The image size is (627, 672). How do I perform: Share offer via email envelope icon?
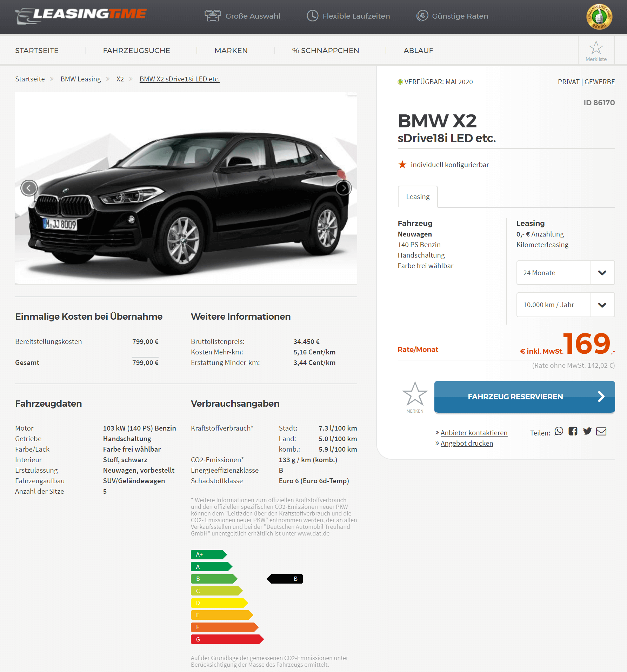pos(601,431)
